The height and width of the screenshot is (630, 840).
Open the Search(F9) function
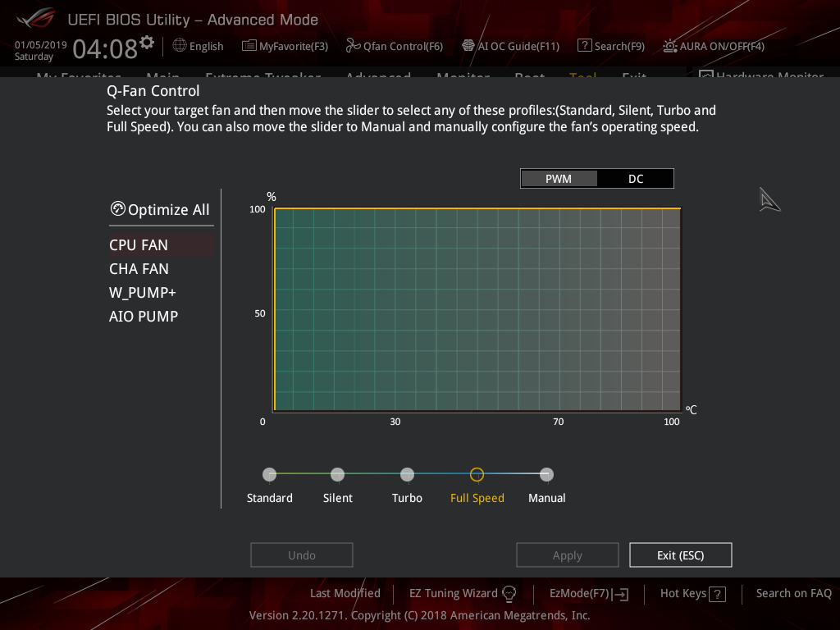point(610,46)
